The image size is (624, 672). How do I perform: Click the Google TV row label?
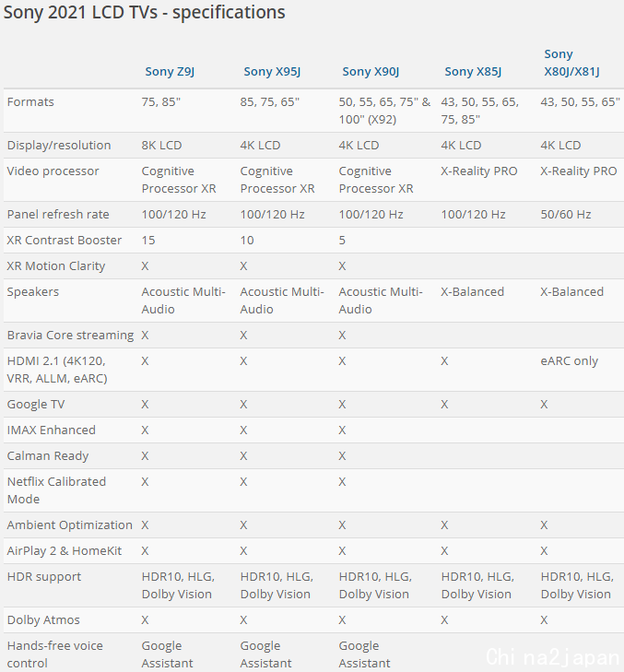[x=36, y=405]
